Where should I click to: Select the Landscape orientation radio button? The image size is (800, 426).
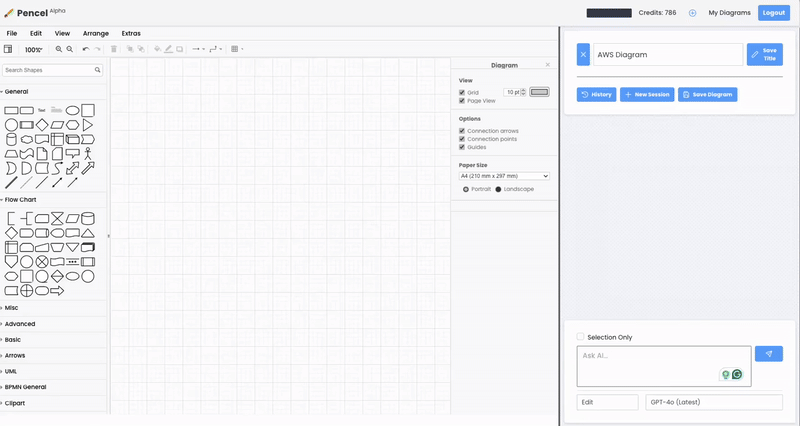point(498,189)
